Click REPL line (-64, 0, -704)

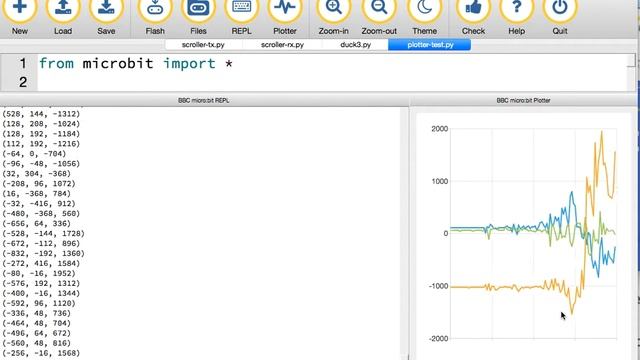34,154
